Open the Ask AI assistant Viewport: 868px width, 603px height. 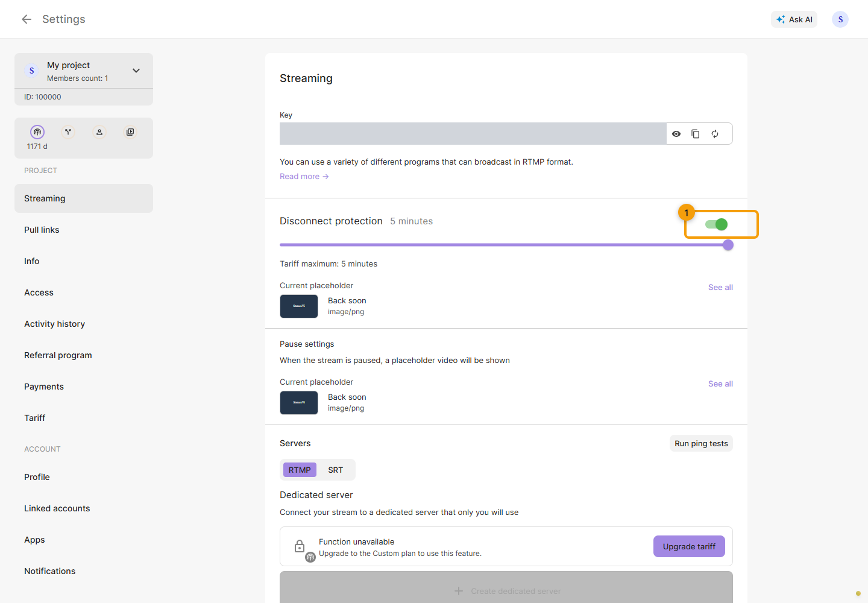pyautogui.click(x=794, y=19)
